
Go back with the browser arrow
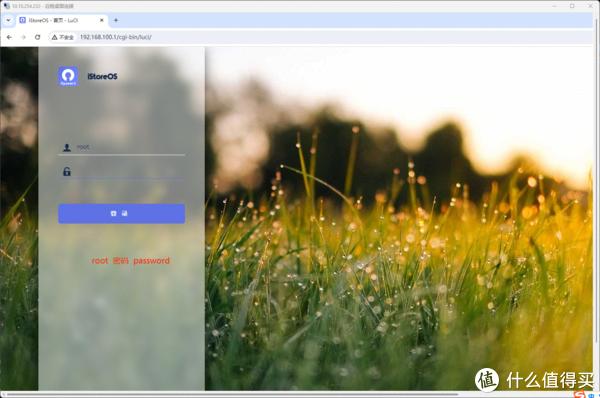pyautogui.click(x=9, y=37)
